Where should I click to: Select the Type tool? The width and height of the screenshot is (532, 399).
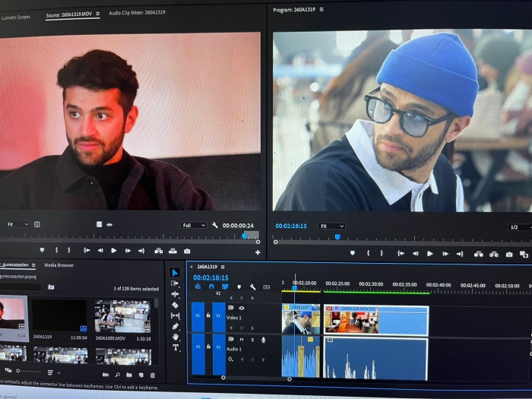click(x=176, y=347)
